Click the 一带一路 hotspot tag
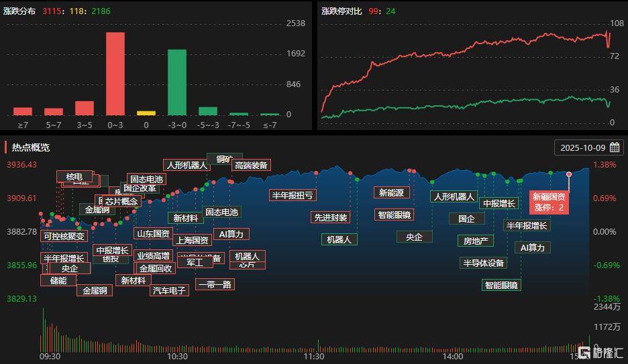Viewport: 628px width, 364px height. tap(215, 284)
